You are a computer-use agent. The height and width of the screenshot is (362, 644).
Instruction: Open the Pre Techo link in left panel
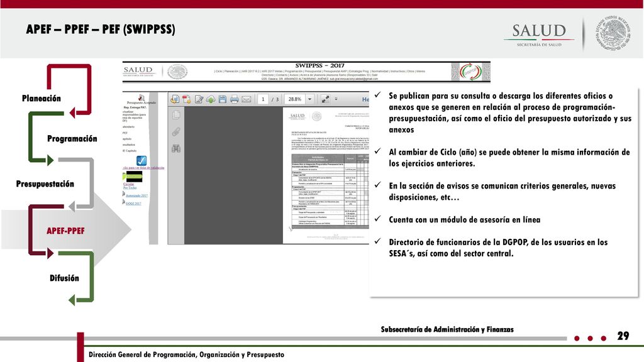pos(130,187)
